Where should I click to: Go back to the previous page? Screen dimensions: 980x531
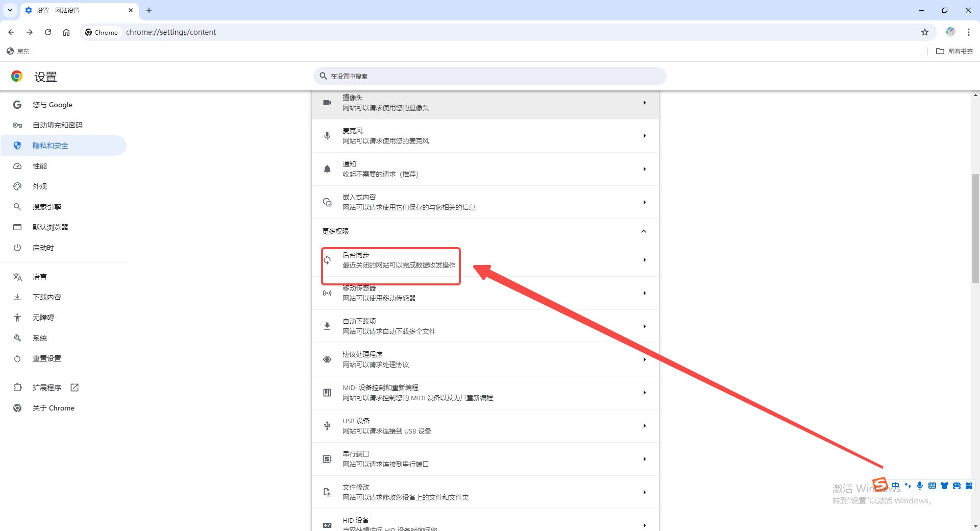tap(11, 32)
